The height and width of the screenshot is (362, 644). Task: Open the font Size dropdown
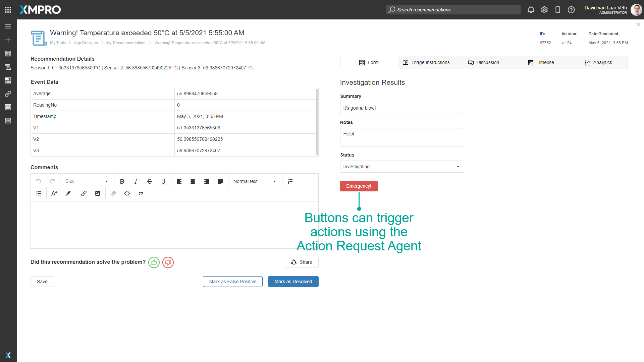pyautogui.click(x=86, y=181)
